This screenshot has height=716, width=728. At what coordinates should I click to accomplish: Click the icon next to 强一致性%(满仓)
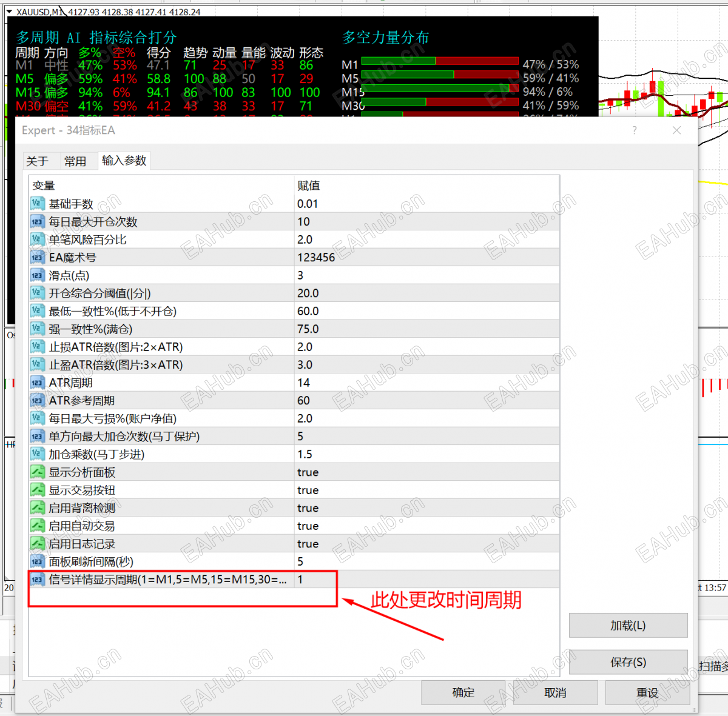(x=37, y=329)
